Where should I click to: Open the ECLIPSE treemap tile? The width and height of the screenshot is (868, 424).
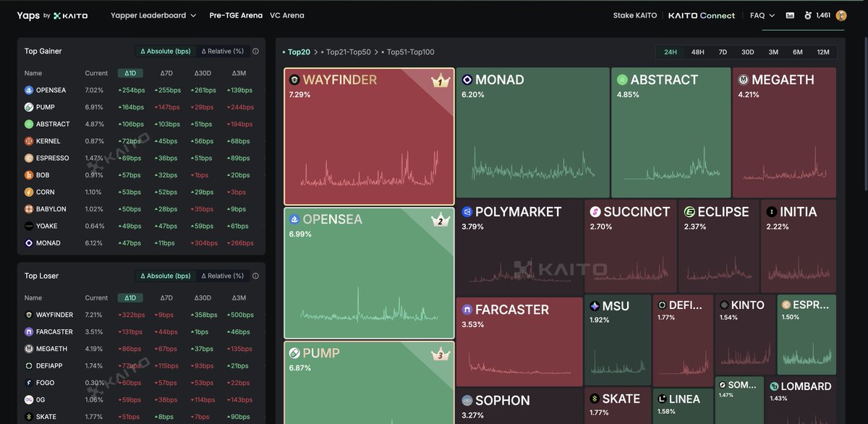pyautogui.click(x=718, y=247)
